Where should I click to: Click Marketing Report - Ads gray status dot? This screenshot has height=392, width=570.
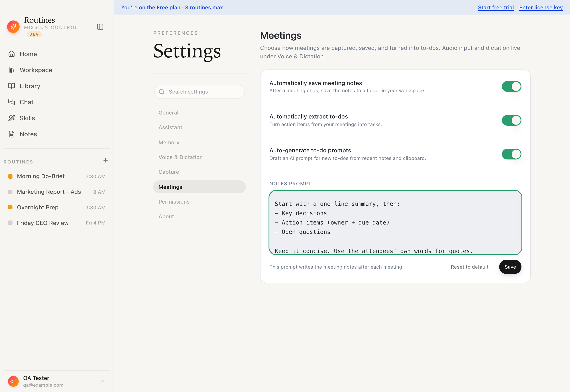point(10,192)
